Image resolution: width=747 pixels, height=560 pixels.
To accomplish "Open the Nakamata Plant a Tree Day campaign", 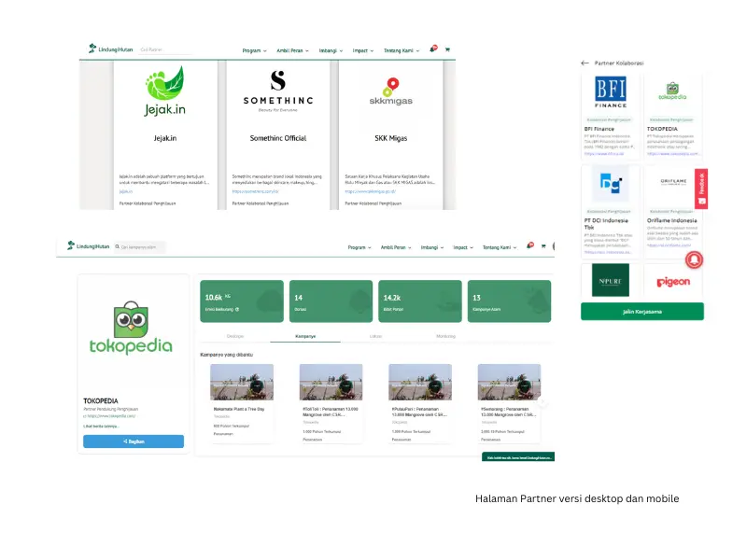I will (242, 403).
